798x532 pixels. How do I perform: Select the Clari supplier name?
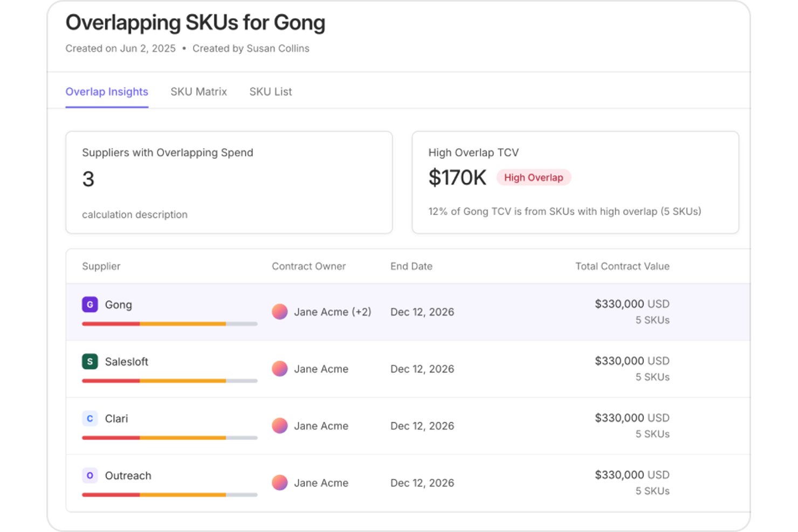click(116, 419)
